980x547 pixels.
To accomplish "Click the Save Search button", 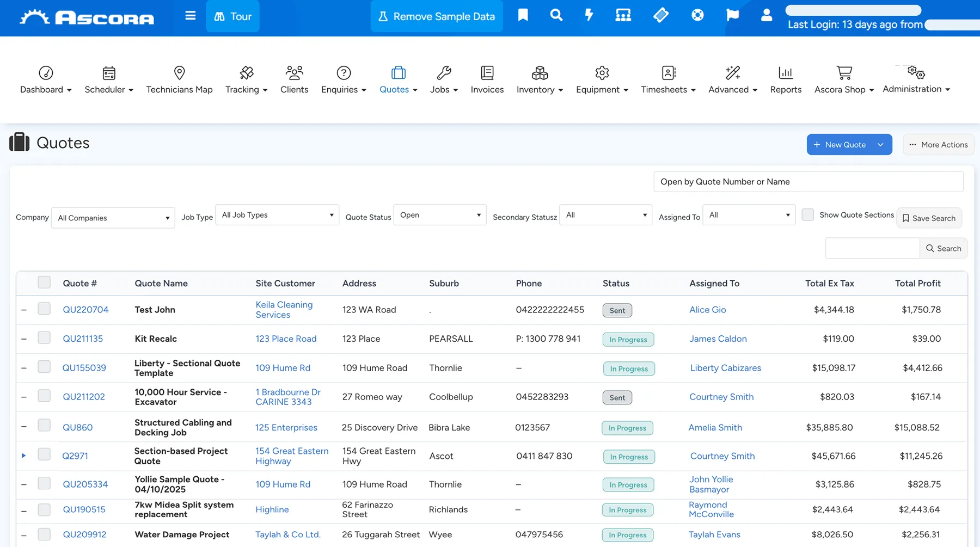I will click(x=929, y=218).
